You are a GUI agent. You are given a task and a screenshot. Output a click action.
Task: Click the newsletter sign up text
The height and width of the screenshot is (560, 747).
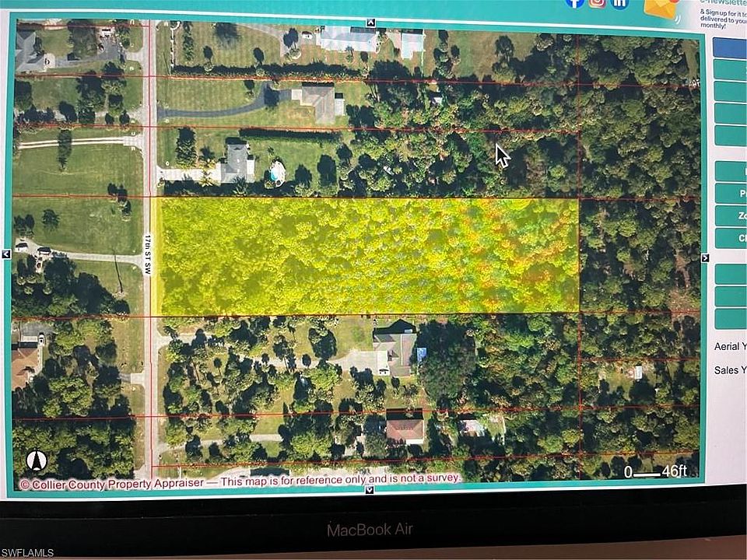point(724,18)
